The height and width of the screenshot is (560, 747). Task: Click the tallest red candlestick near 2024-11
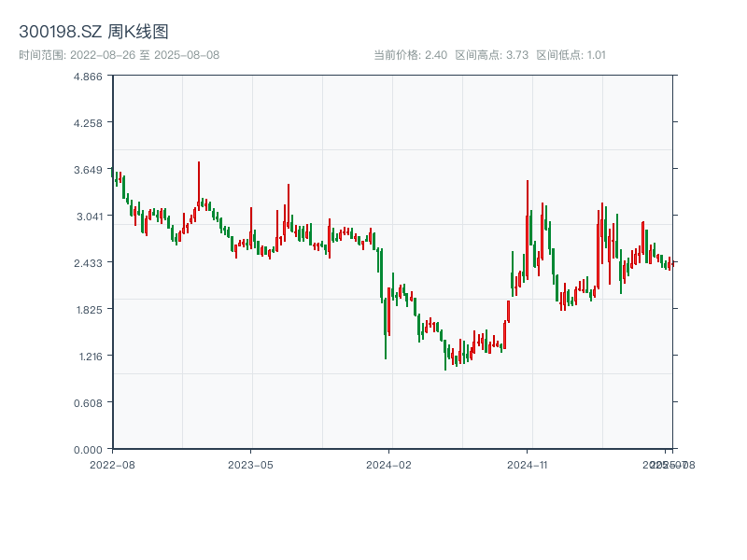pos(528,229)
